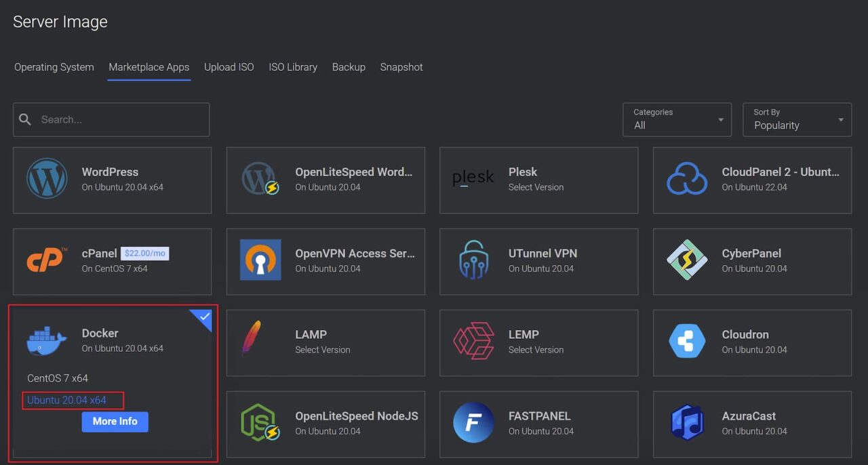Select Ubuntu 20.04 x64 Docker version
The height and width of the screenshot is (465, 868).
(66, 400)
